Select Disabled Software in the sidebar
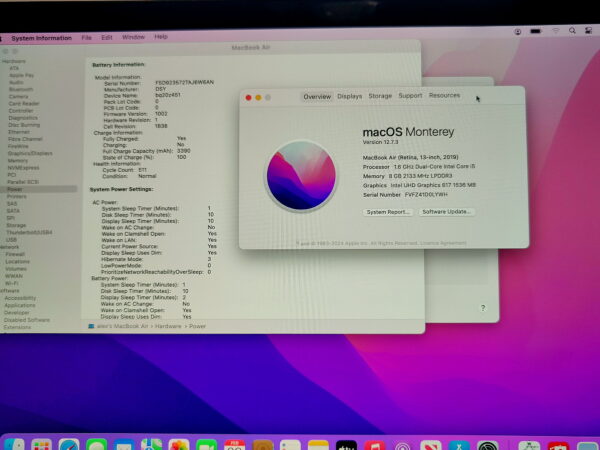Viewport: 600px width, 450px height. [x=27, y=320]
